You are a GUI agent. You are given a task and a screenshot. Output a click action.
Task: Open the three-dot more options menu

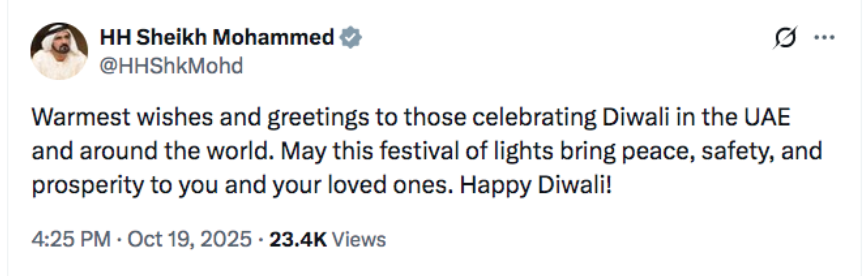point(824,37)
